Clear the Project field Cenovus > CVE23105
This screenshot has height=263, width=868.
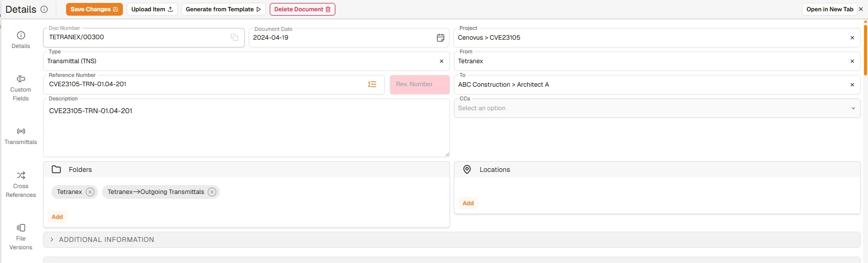point(852,38)
